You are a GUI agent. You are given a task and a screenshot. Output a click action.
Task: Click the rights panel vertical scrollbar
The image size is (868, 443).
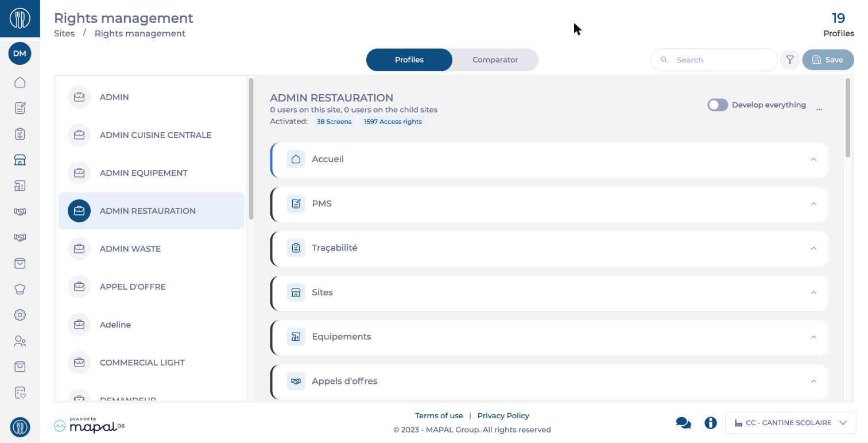click(x=848, y=118)
